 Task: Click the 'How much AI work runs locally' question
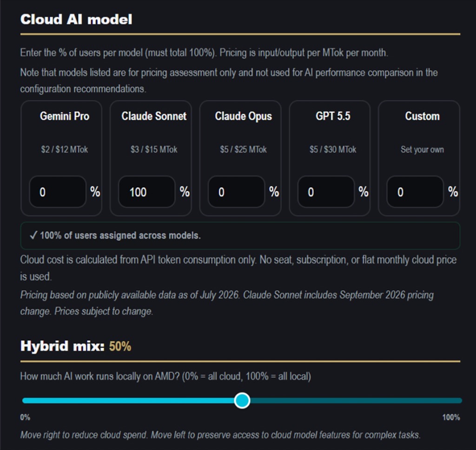165,376
